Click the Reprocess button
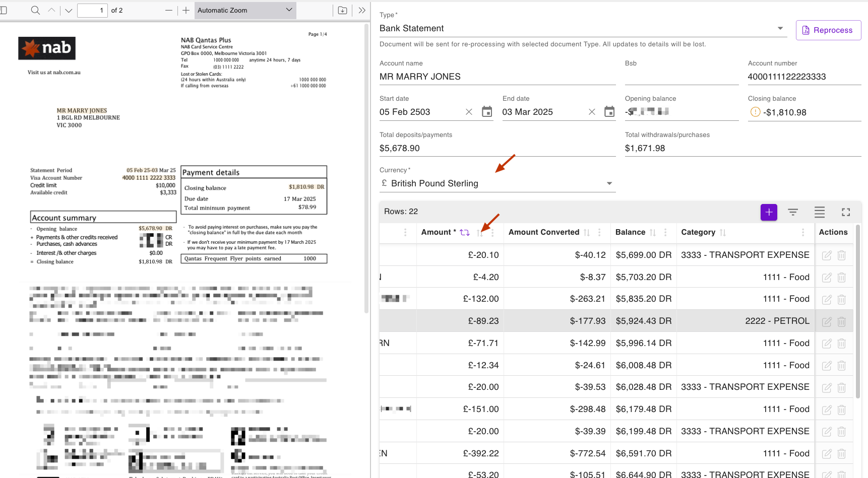 tap(828, 30)
